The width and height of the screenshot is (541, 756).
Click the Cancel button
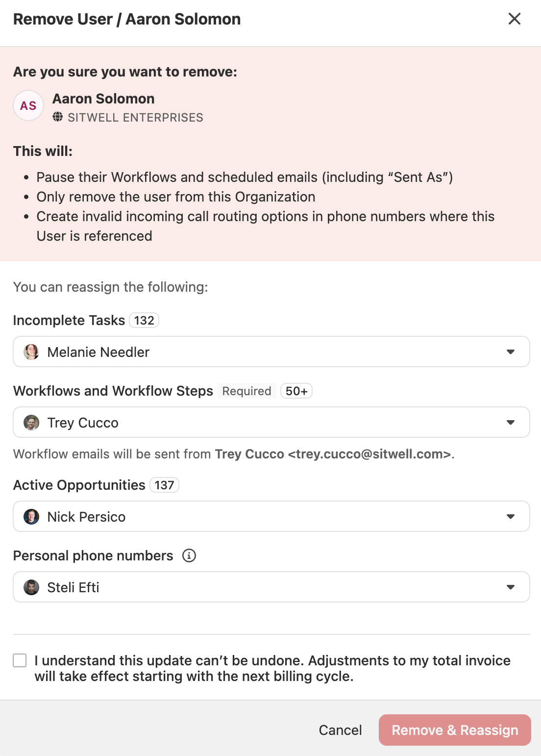pos(340,730)
